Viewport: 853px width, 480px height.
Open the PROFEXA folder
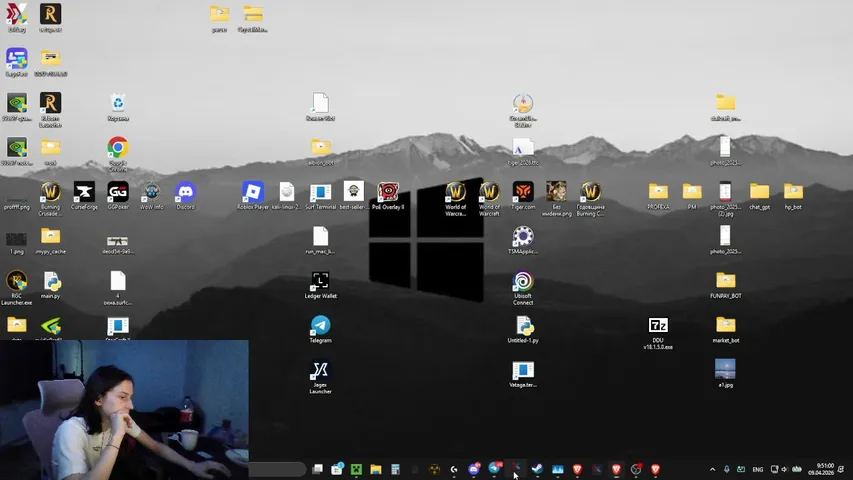tap(658, 196)
